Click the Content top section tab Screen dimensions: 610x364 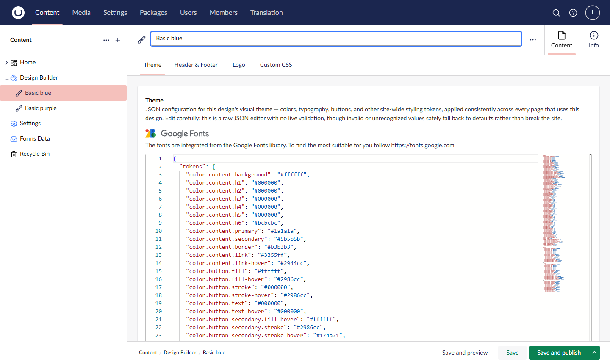(47, 13)
